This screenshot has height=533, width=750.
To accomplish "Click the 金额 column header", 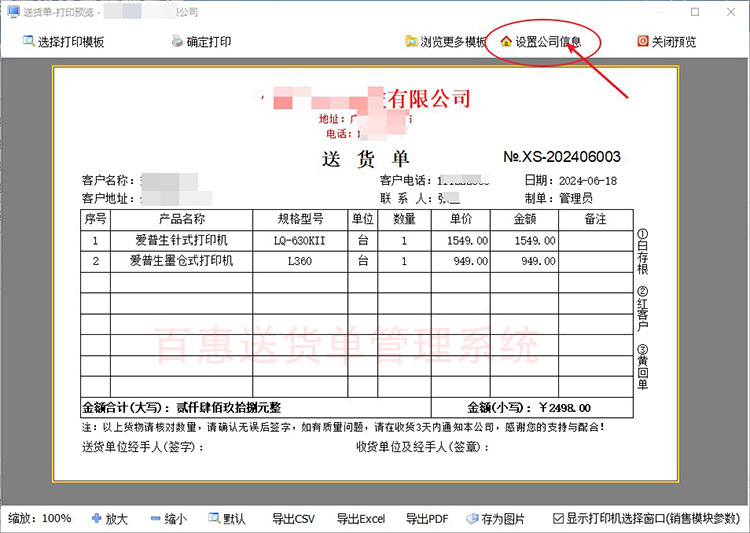I will point(526,219).
